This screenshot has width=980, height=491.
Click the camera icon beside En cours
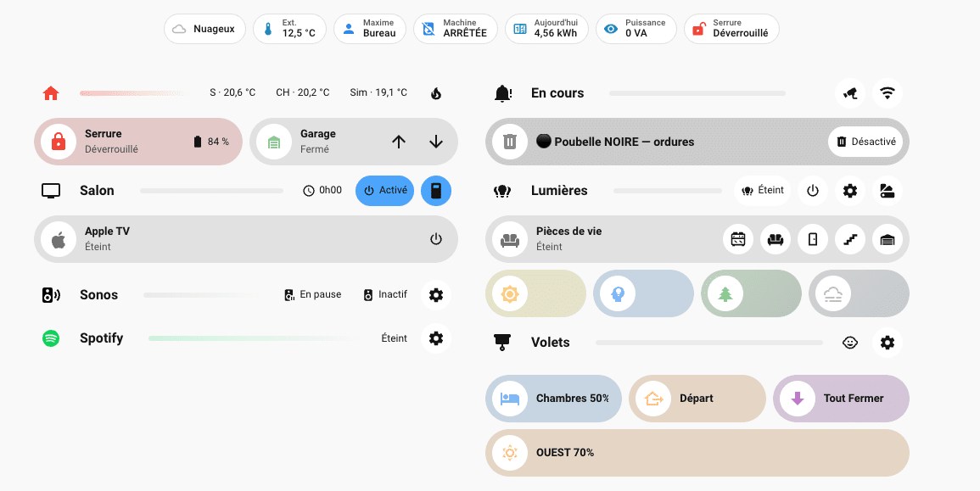850,93
